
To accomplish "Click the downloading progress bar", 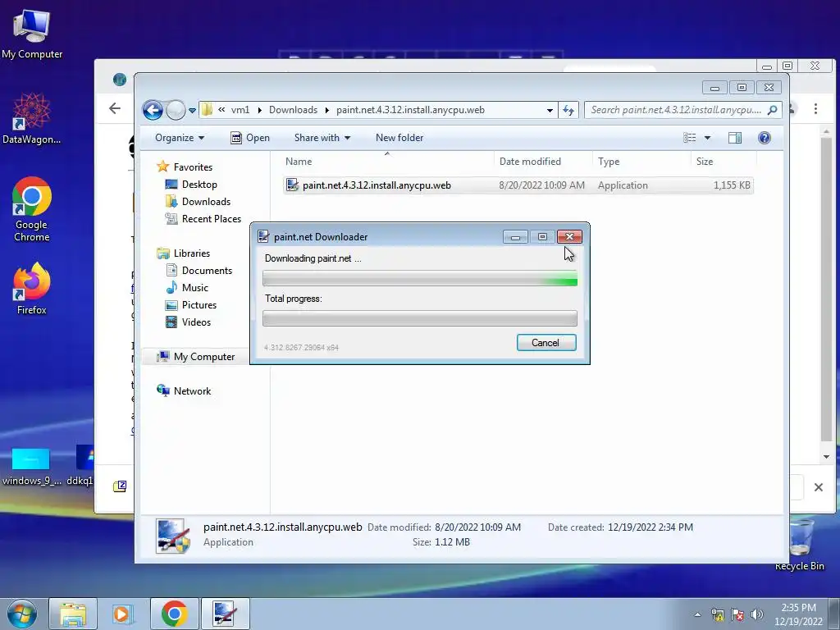I will pyautogui.click(x=420, y=279).
